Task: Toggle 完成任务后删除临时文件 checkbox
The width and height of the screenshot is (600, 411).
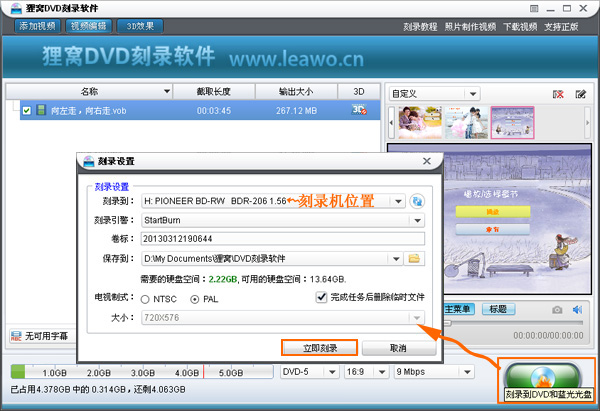Action: pyautogui.click(x=321, y=297)
